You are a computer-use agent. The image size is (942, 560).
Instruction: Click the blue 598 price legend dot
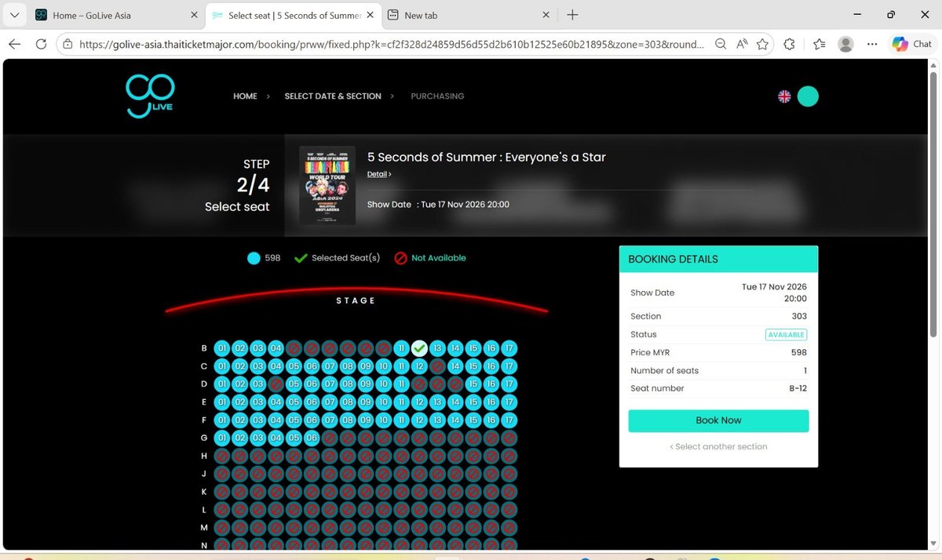click(254, 258)
